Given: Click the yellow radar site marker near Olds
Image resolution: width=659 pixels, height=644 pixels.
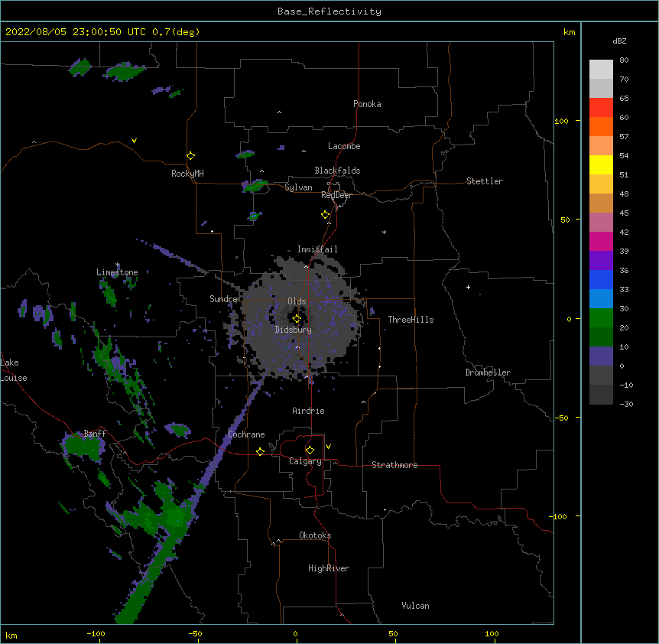Looking at the screenshot, I should 297,318.
